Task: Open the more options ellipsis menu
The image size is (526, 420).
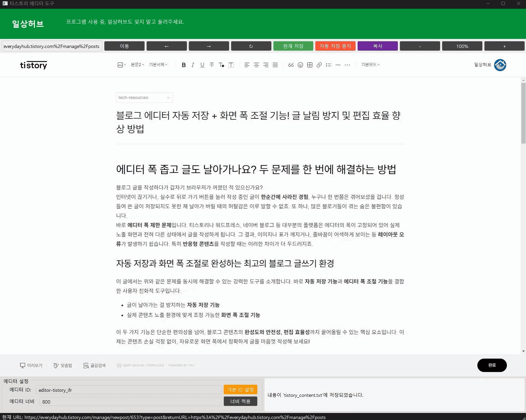Action: (x=347, y=65)
